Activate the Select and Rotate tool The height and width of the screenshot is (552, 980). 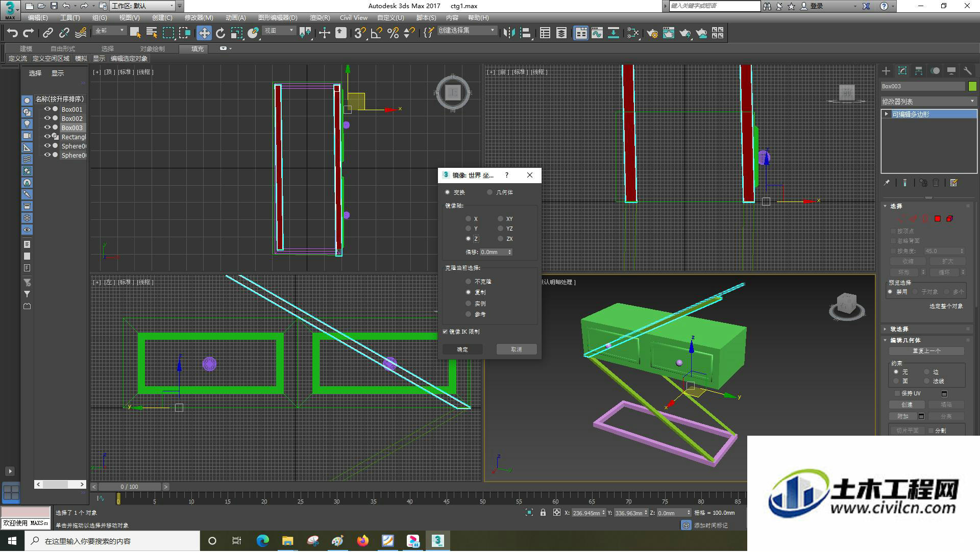220,33
